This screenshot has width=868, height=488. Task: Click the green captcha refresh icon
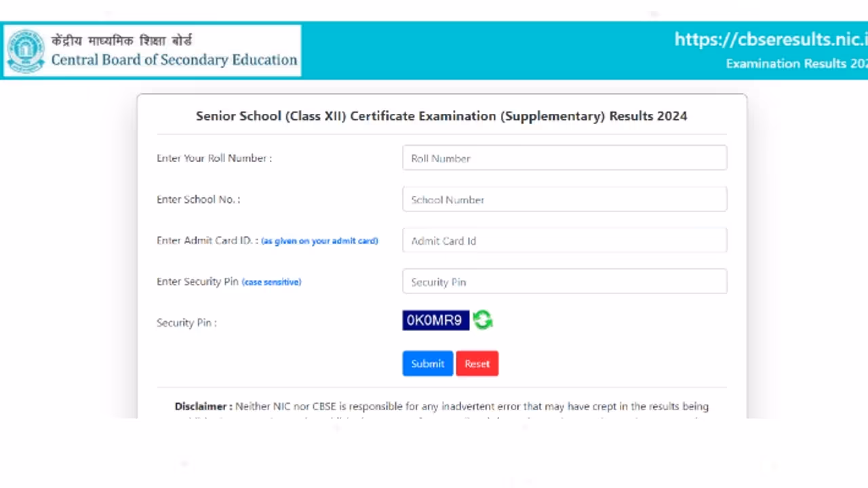coord(482,320)
